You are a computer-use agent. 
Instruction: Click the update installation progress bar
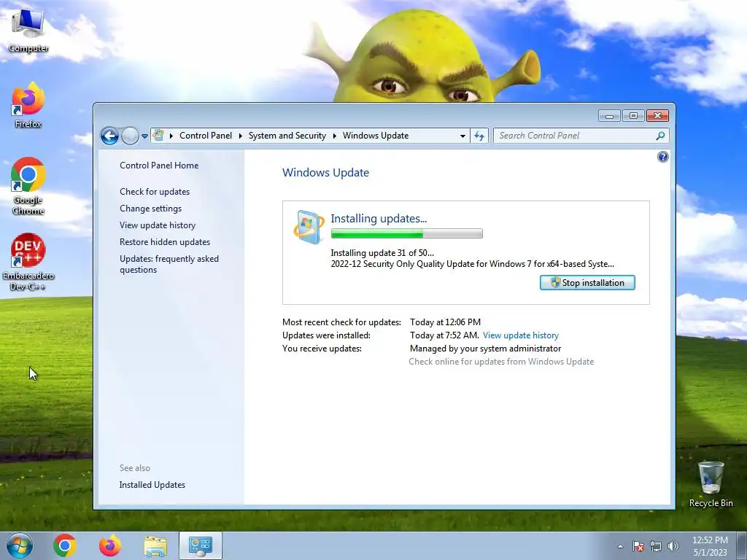pyautogui.click(x=407, y=233)
